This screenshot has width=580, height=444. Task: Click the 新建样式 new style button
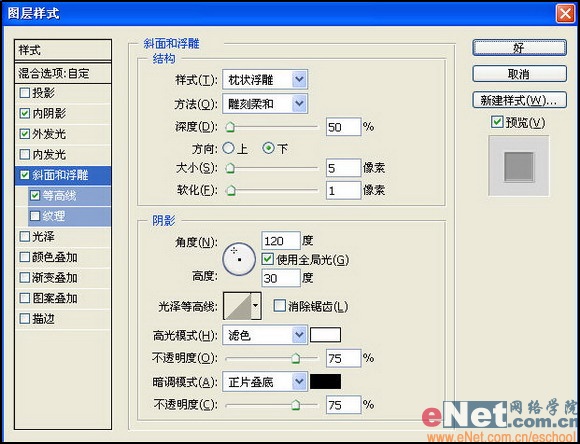coord(519,100)
